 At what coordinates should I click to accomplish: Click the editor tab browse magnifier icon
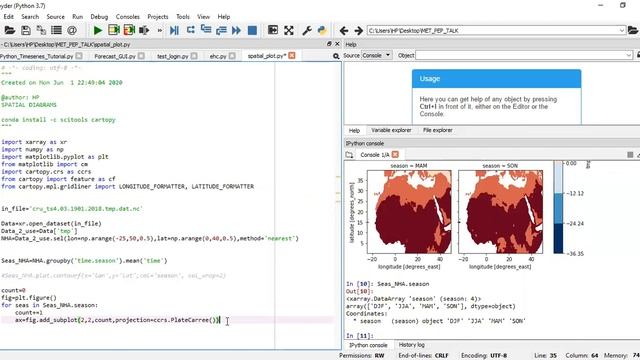(336, 56)
